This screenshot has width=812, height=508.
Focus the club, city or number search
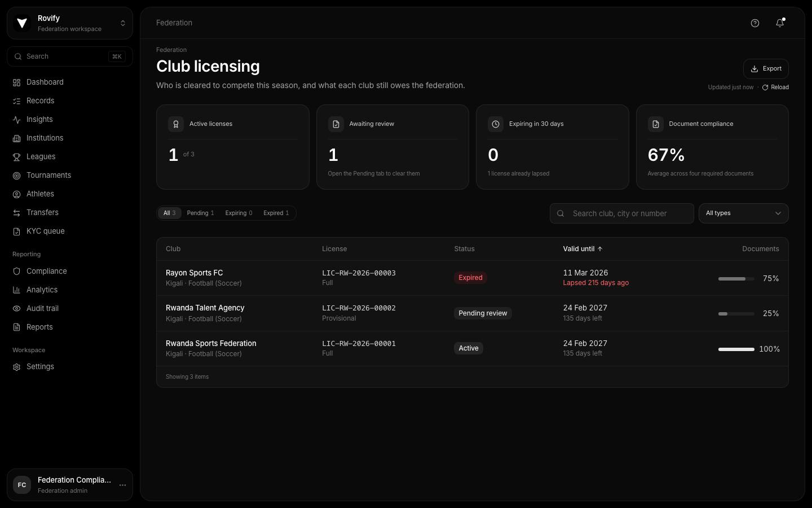(x=622, y=213)
